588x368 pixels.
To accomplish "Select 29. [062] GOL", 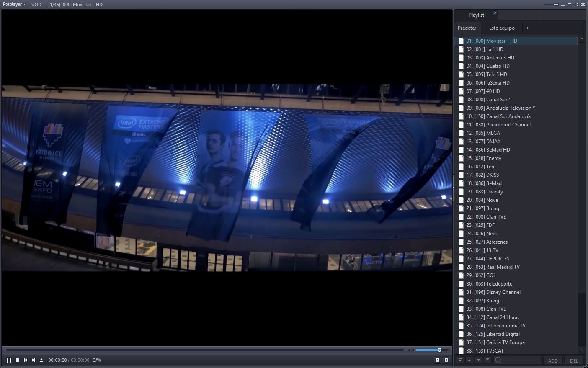I will click(516, 275).
